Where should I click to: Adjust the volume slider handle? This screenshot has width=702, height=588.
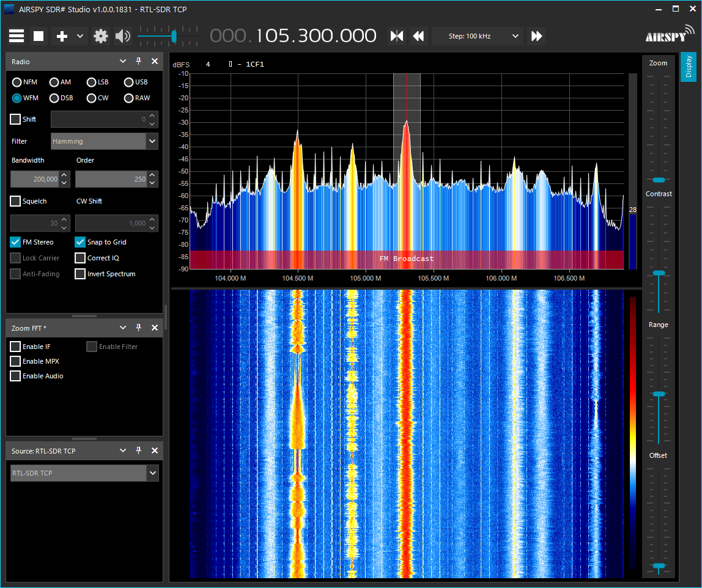tap(174, 36)
